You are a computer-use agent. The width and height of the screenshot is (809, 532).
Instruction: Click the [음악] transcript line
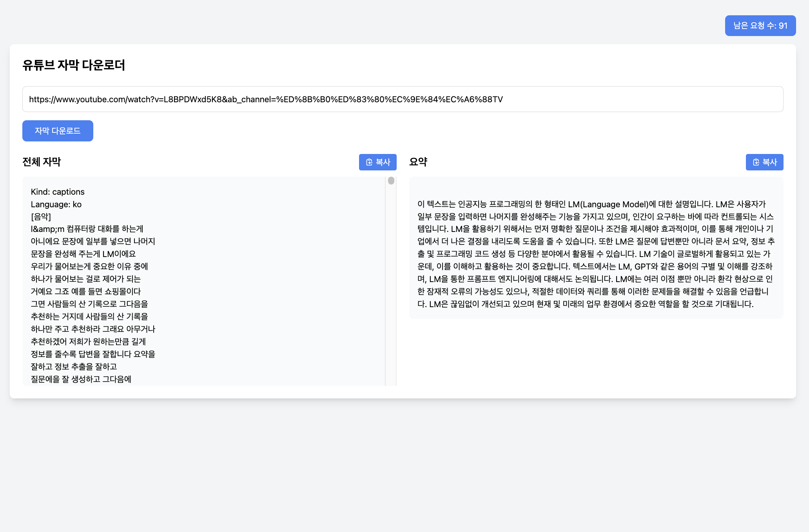(x=41, y=217)
